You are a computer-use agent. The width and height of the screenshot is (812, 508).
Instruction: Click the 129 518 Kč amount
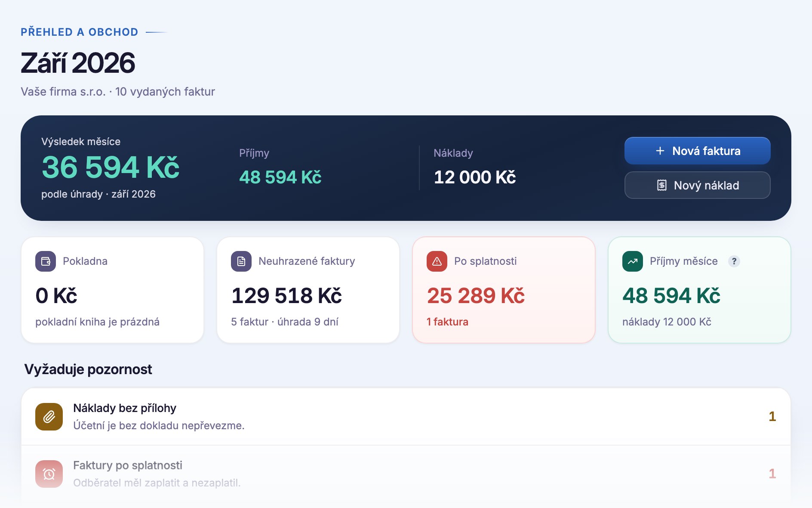point(286,296)
